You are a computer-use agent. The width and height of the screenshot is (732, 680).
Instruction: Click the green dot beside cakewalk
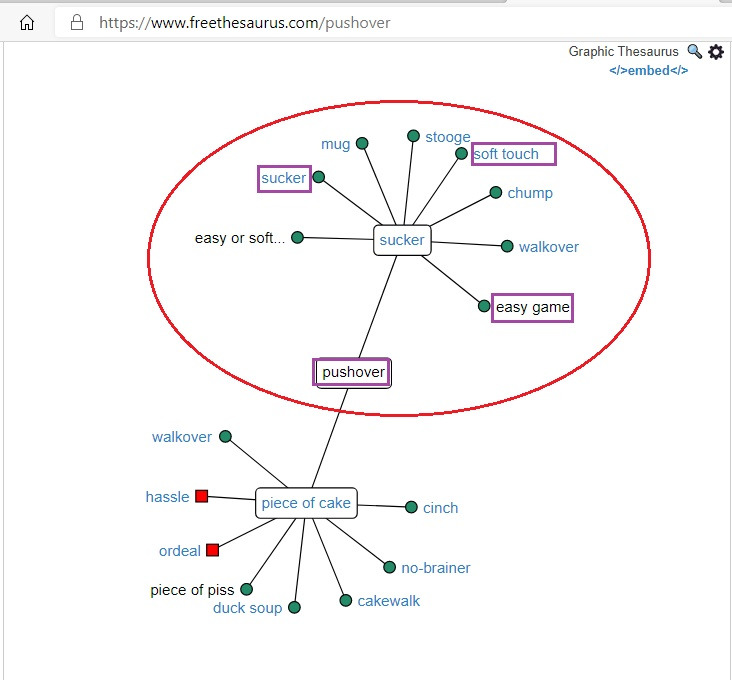tap(345, 601)
